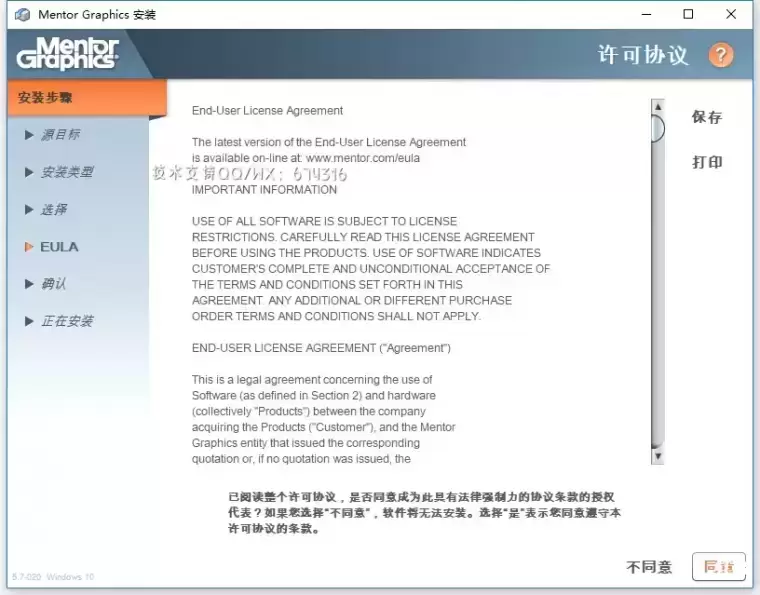This screenshot has height=595, width=760.
Task: Click the orange help question mark icon
Action: pyautogui.click(x=721, y=55)
